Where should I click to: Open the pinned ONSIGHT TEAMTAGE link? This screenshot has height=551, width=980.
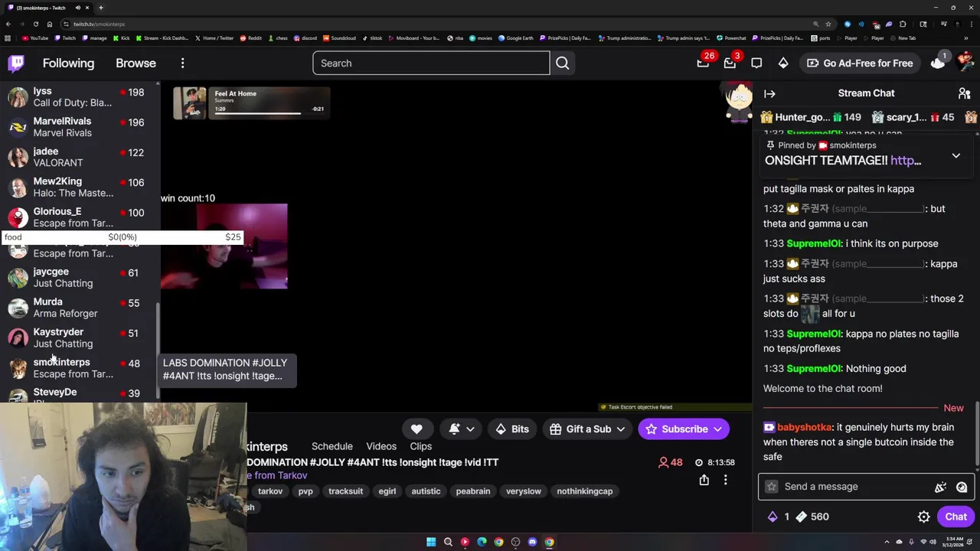click(906, 160)
